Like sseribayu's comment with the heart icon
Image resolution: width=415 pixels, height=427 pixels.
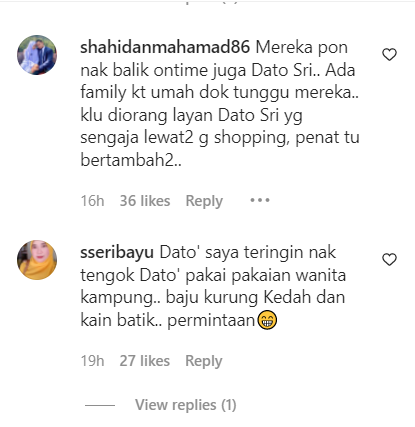(389, 260)
